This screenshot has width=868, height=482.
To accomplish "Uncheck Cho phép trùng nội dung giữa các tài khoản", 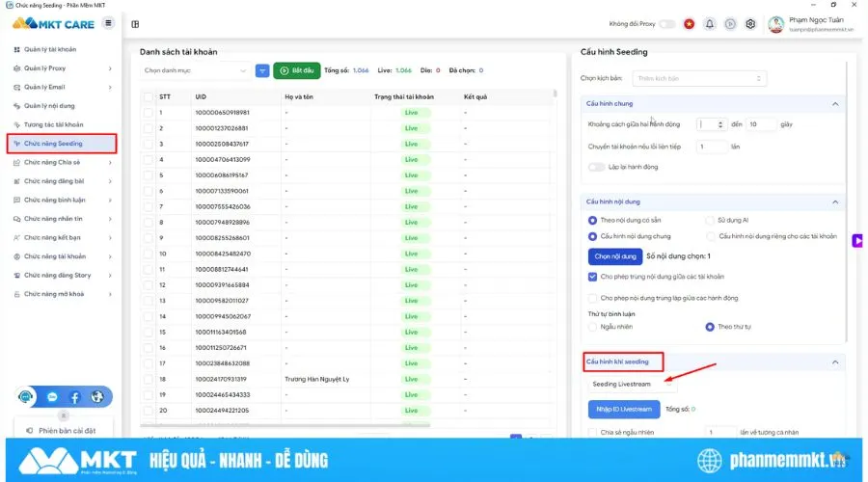I will pos(592,277).
